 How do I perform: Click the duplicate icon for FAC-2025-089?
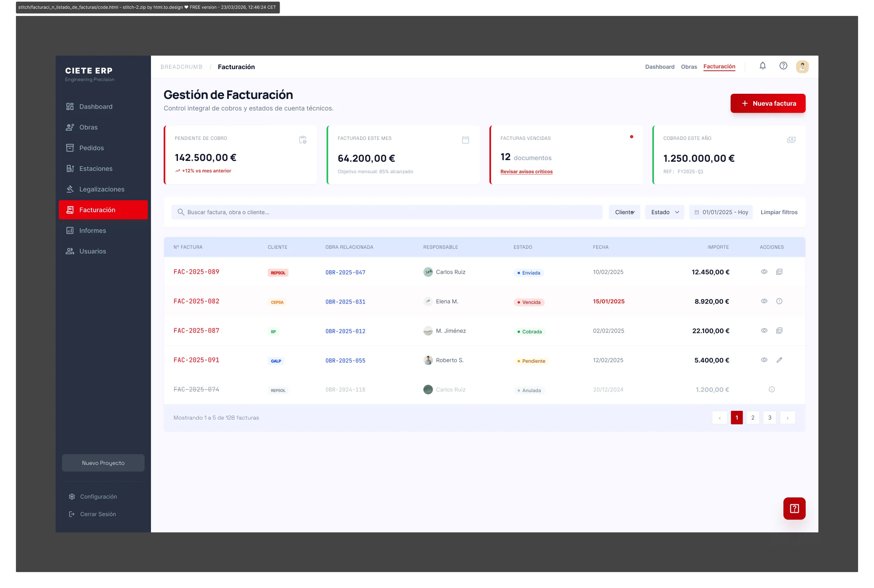[x=779, y=272]
